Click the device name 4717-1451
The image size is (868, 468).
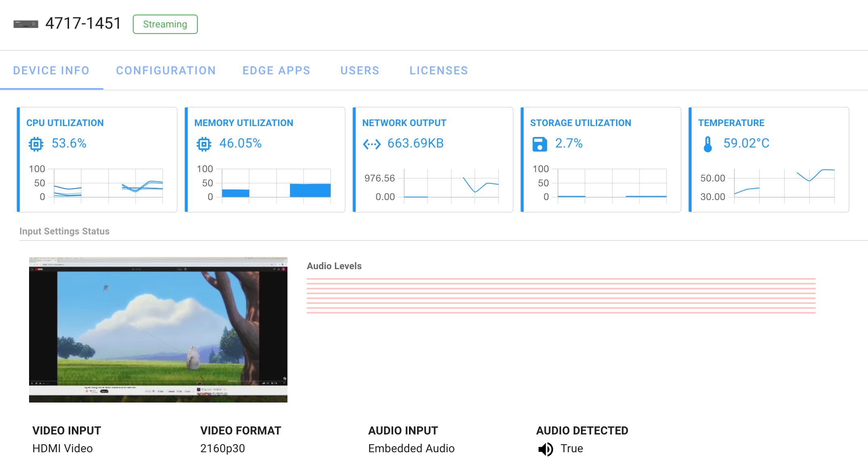(x=83, y=23)
